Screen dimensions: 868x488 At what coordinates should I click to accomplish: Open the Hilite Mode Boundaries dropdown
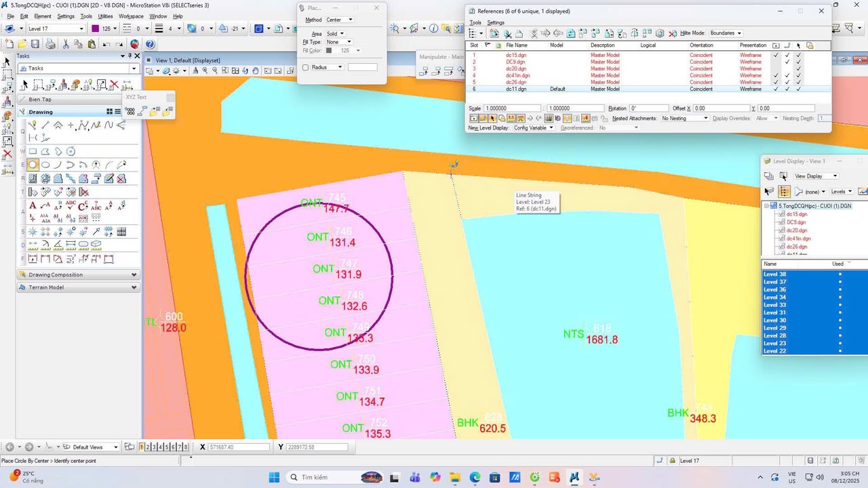[725, 33]
